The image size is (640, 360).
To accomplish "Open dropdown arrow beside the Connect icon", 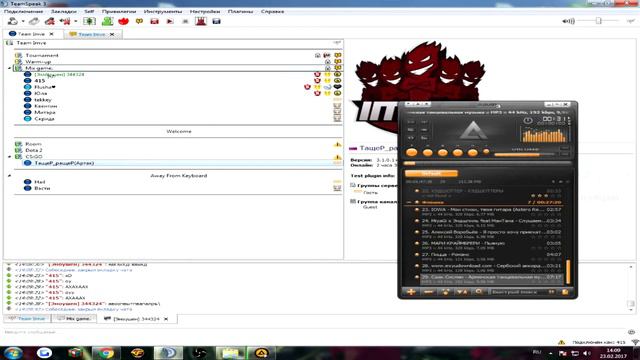I will [x=23, y=21].
